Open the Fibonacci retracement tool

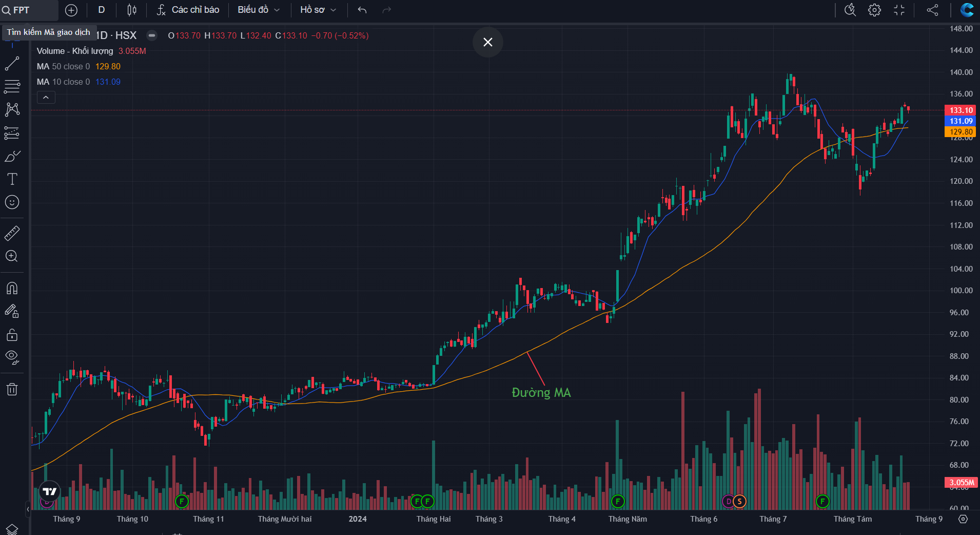[12, 86]
